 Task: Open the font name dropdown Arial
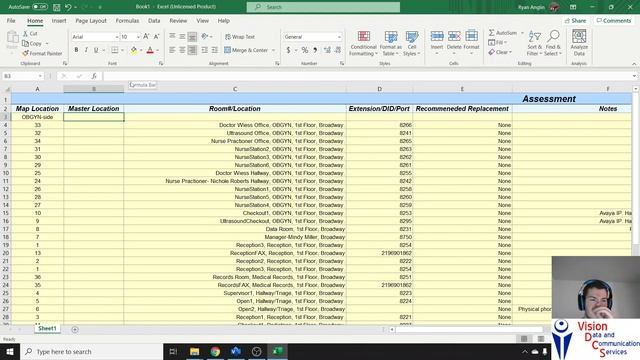pyautogui.click(x=116, y=37)
